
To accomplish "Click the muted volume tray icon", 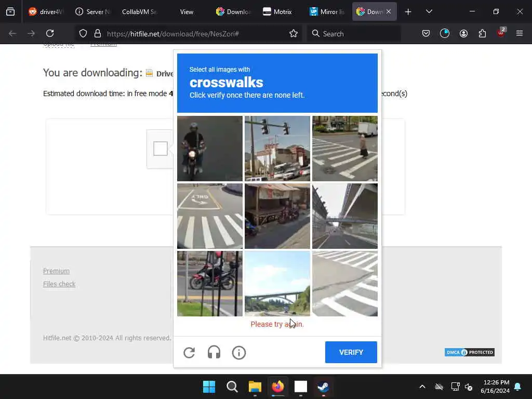I will coord(469,387).
